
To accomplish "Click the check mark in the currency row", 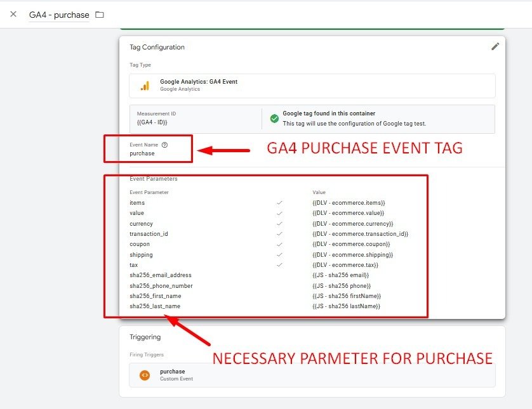I will (279, 224).
